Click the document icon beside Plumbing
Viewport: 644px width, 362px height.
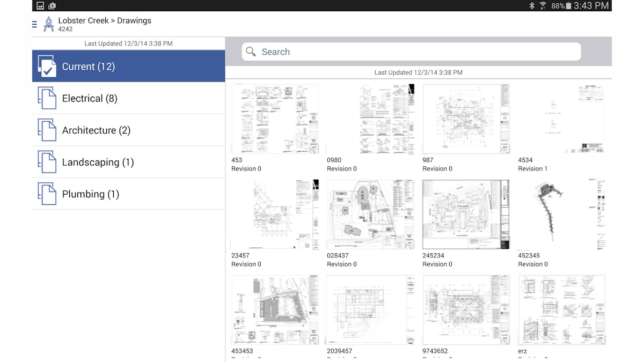coord(47,194)
